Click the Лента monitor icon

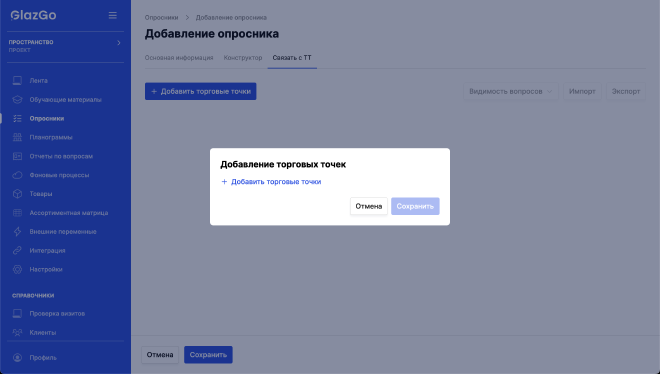17,80
